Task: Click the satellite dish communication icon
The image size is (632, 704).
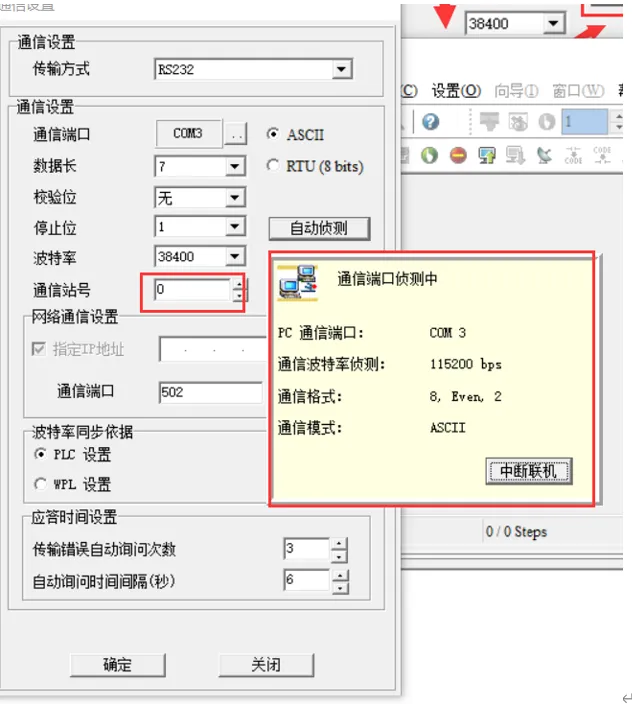Action: tap(544, 155)
